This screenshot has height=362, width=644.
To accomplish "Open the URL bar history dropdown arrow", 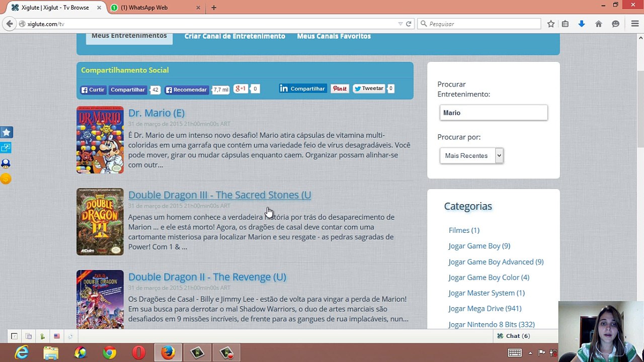I will point(400,24).
